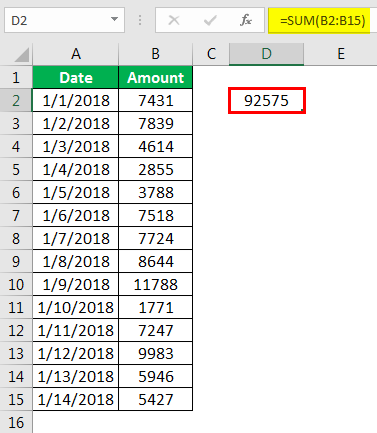
Task: Click the formula bar with =SUM(B2:B15)
Action: pyautogui.click(x=323, y=21)
